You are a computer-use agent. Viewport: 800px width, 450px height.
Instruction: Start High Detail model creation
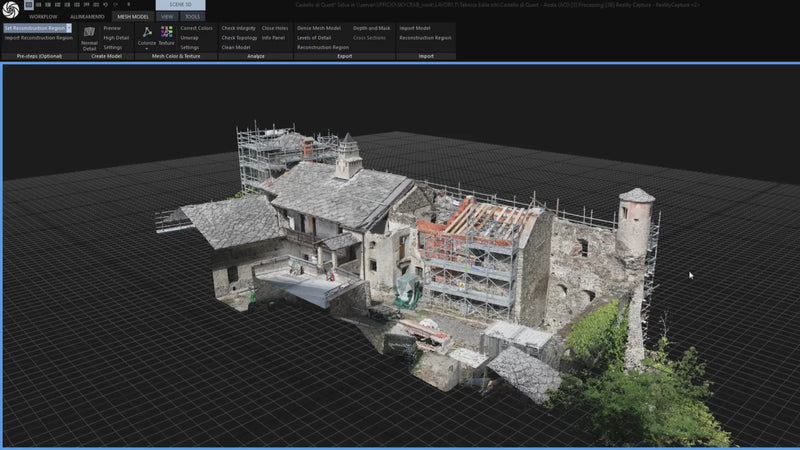coord(116,38)
